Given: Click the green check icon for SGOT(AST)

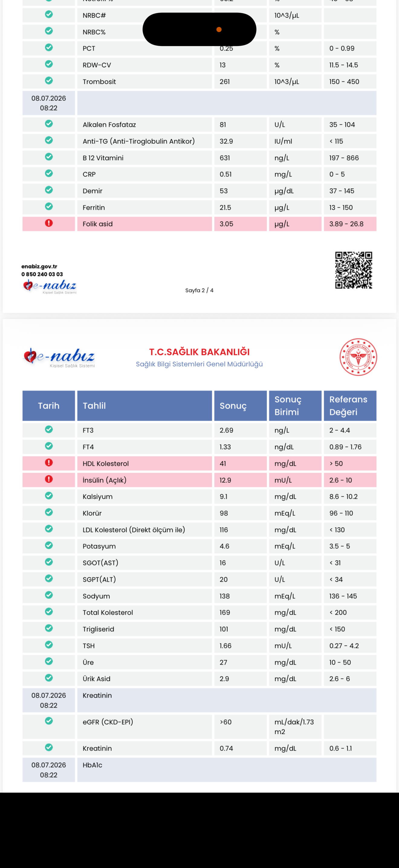Looking at the screenshot, I should [x=49, y=562].
